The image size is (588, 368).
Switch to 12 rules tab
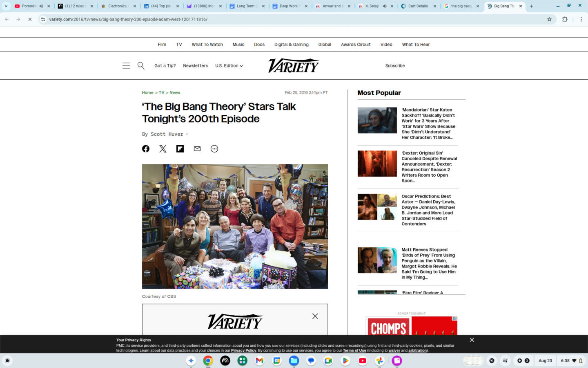(x=75, y=6)
